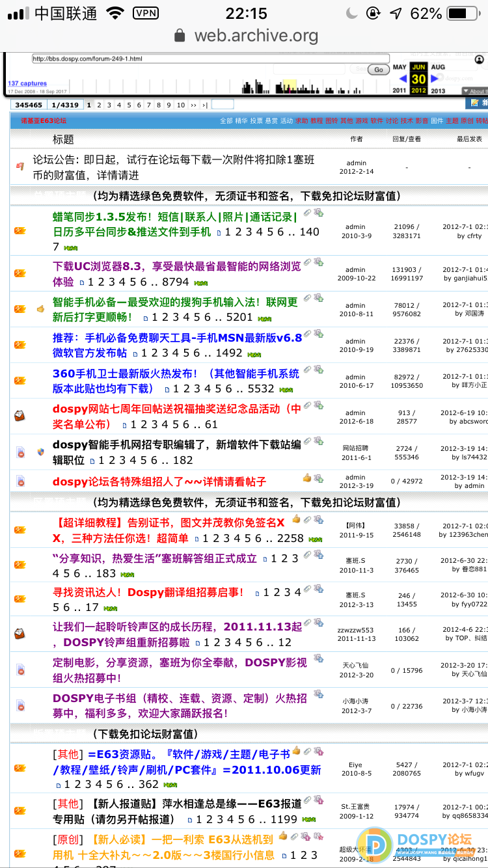This screenshot has width=488, height=868.
Task: Click the Wayback Machine Go button
Action: [378, 70]
